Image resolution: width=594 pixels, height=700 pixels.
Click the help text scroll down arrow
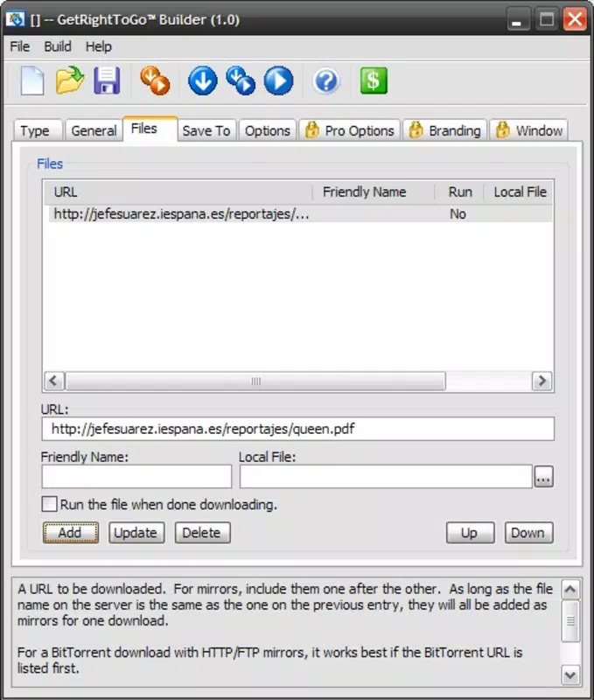570,675
